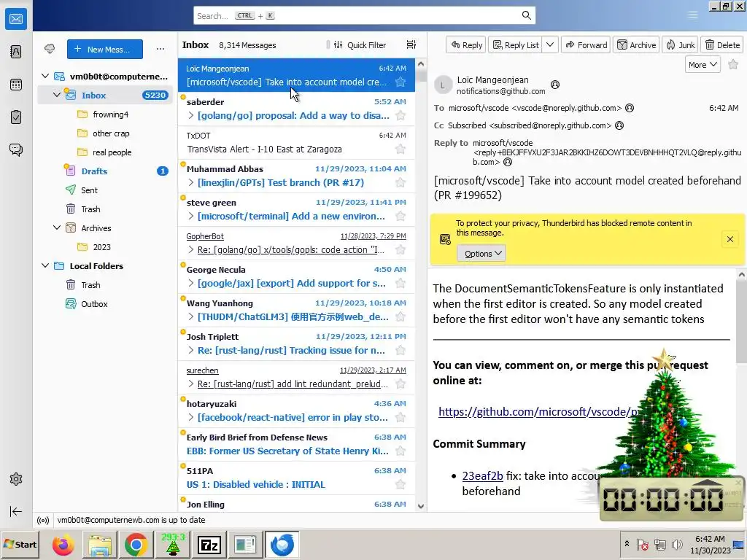Click the message list scrollbar thumb

coord(421,75)
